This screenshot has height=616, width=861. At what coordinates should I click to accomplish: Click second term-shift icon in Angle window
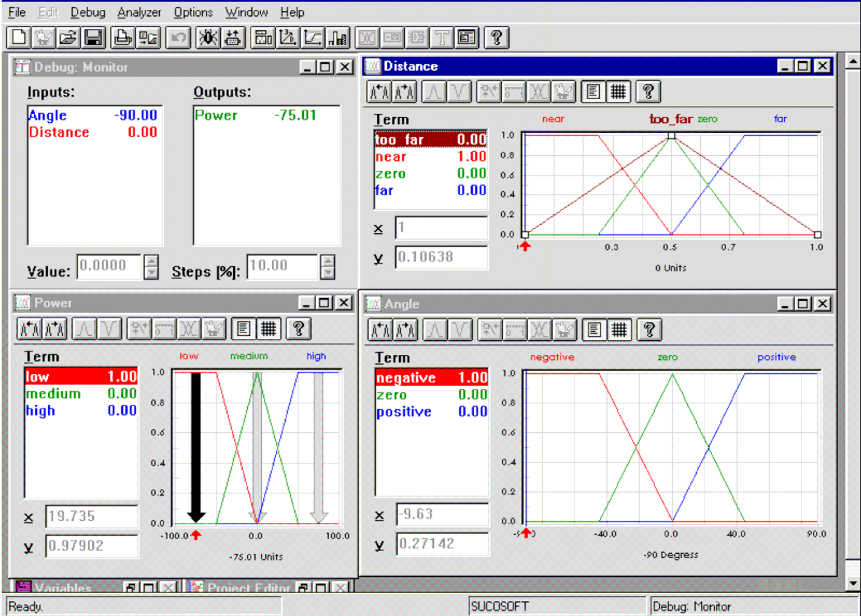[x=405, y=330]
